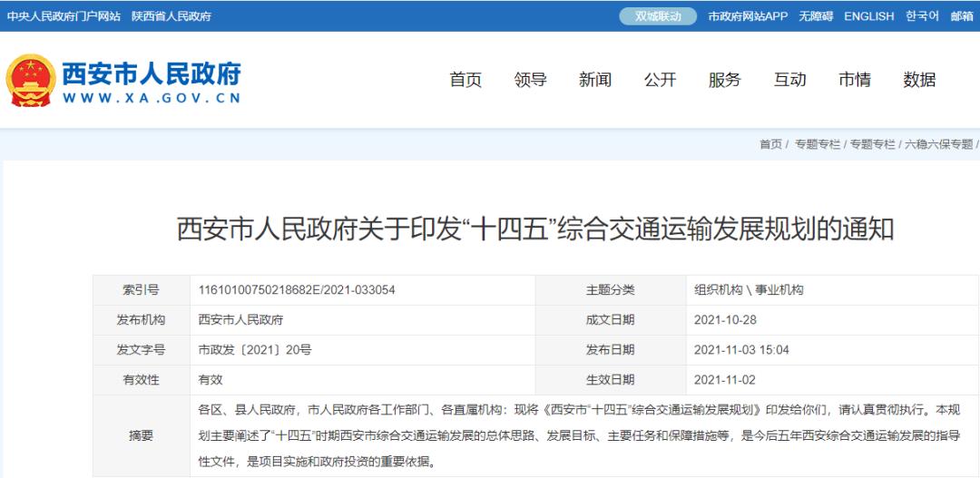
Task: Open the 首页 navigation menu item
Action: [465, 80]
